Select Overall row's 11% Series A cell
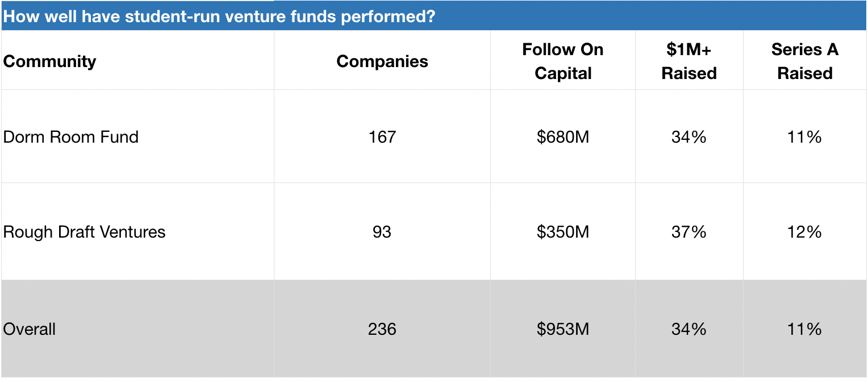 tap(804, 329)
